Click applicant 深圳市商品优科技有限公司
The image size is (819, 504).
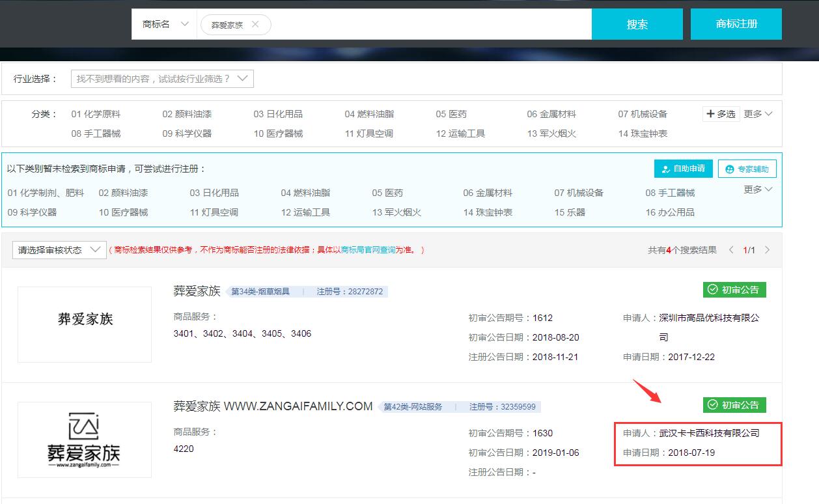tap(709, 328)
